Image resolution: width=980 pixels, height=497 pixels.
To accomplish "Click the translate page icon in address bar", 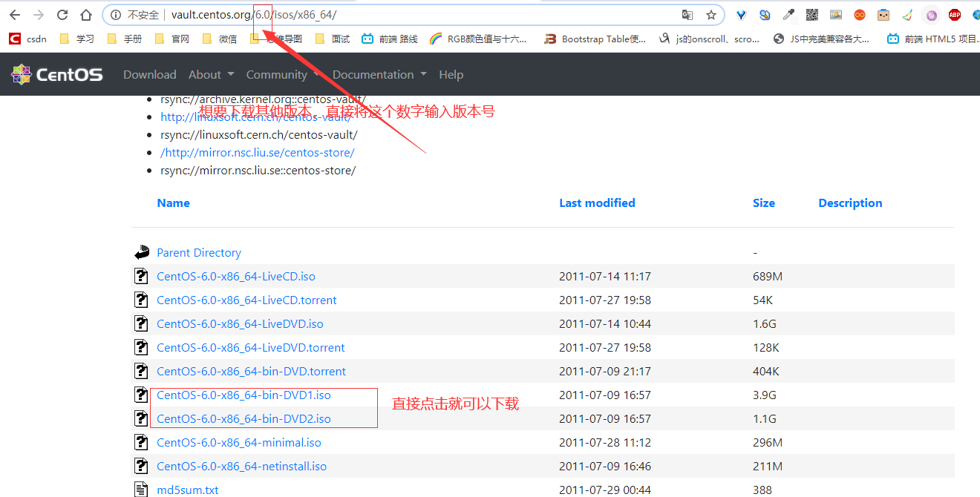I will click(687, 15).
